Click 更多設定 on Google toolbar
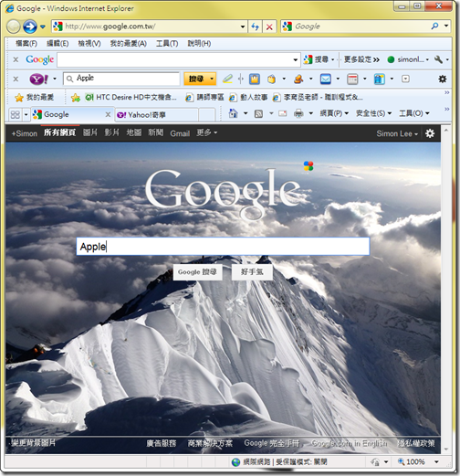Screen dimensions: 460x476 coord(361,59)
